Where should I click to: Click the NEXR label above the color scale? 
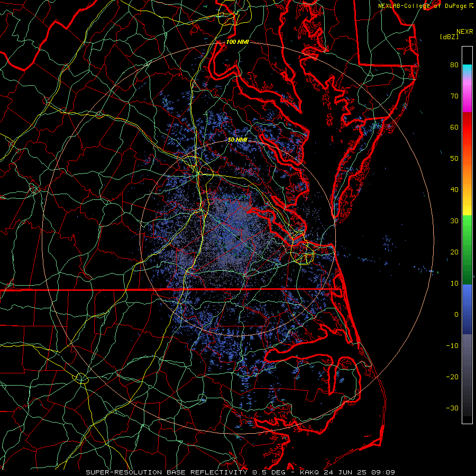[465, 32]
